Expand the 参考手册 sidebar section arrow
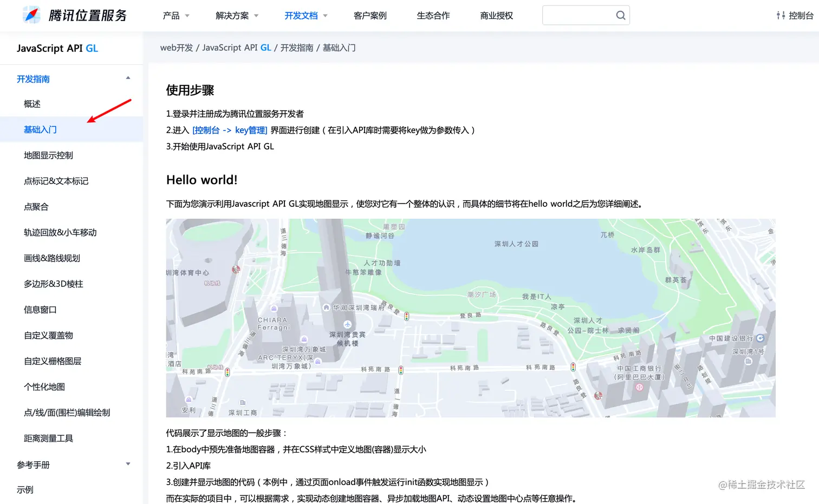The height and width of the screenshot is (504, 819). click(x=128, y=464)
